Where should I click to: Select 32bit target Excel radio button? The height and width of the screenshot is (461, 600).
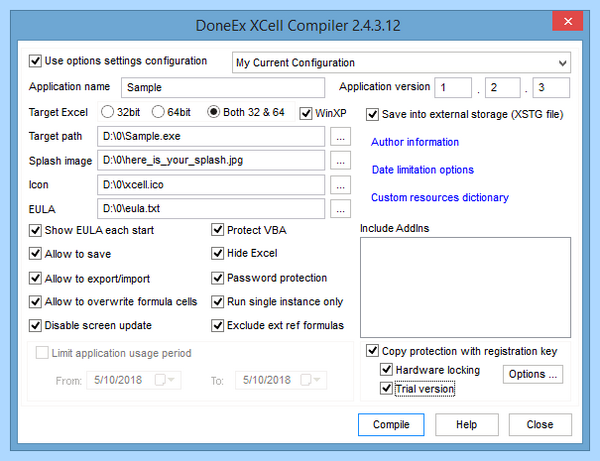(108, 112)
